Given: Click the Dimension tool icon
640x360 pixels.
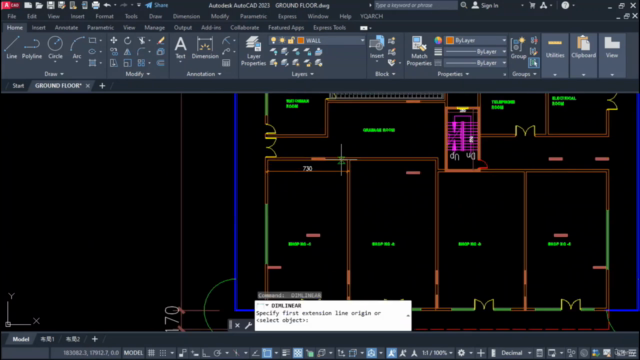Looking at the screenshot, I should (x=205, y=47).
